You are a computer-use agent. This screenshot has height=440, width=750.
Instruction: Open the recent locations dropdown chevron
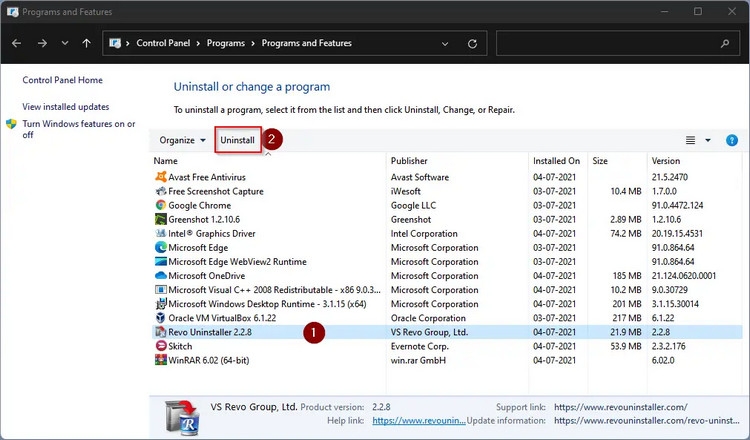[x=65, y=43]
